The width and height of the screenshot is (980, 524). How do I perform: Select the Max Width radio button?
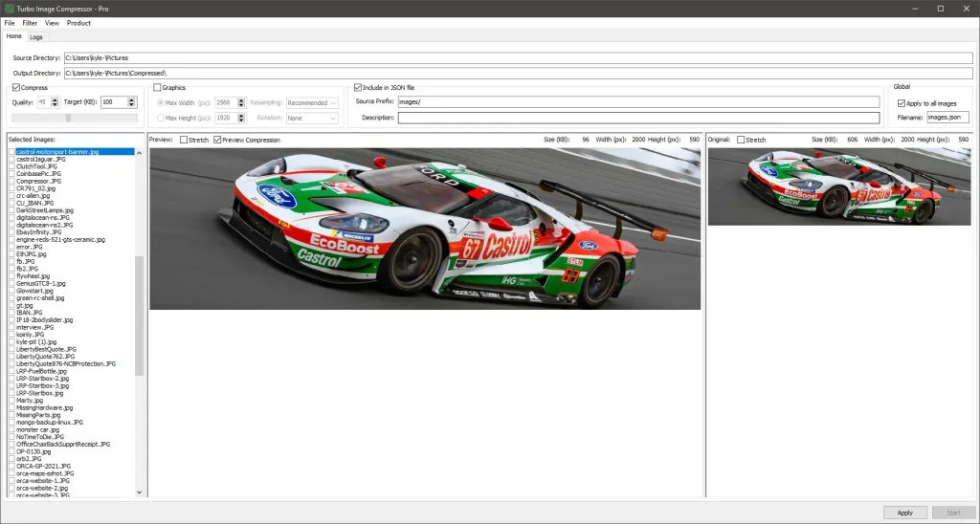pyautogui.click(x=161, y=102)
